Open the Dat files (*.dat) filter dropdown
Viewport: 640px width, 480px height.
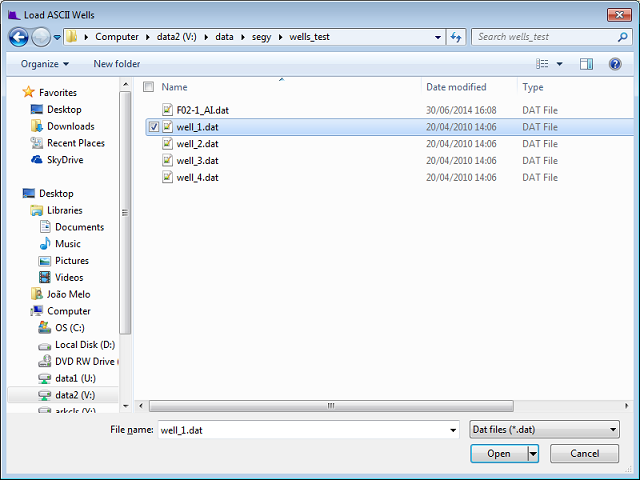tap(544, 429)
